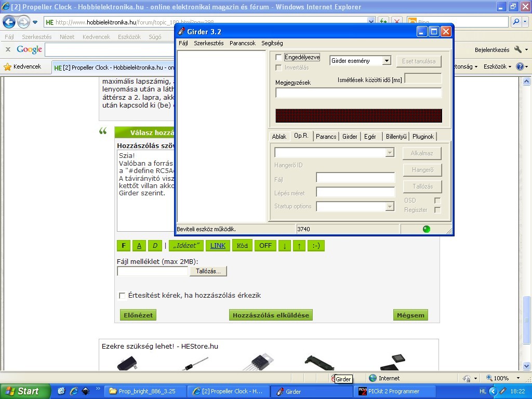
Task: Click the Google toolbar search field
Action: (109, 49)
